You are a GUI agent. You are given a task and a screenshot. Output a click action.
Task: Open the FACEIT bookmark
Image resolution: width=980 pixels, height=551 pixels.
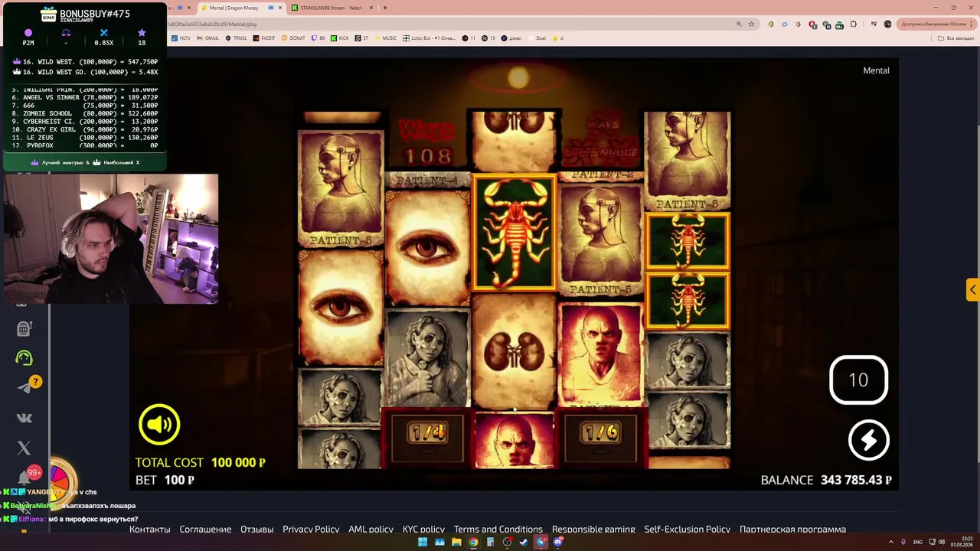(x=264, y=37)
